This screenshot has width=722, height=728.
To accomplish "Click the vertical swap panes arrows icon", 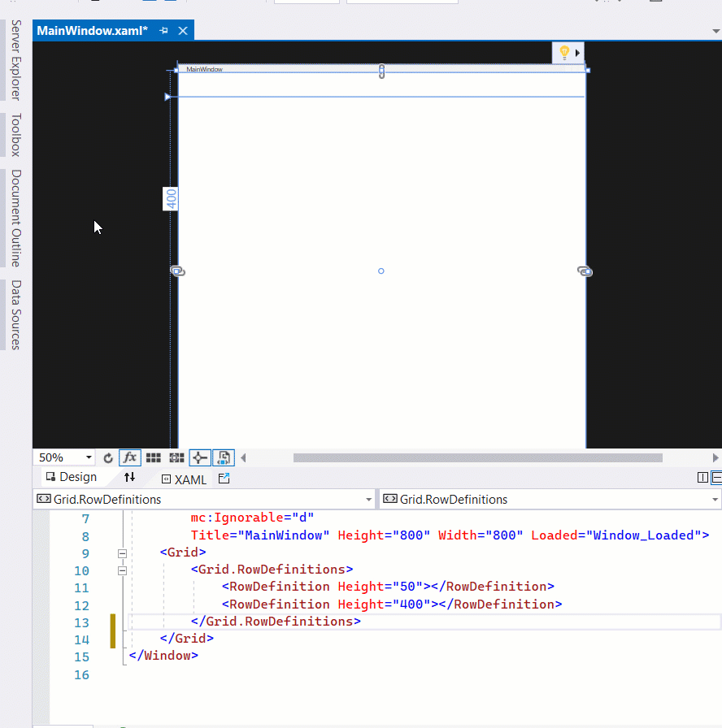I will [130, 479].
